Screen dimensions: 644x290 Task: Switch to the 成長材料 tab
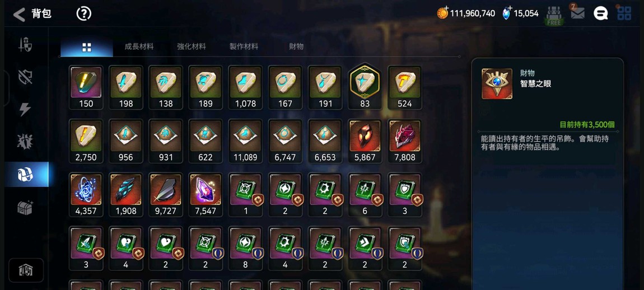[x=139, y=47]
